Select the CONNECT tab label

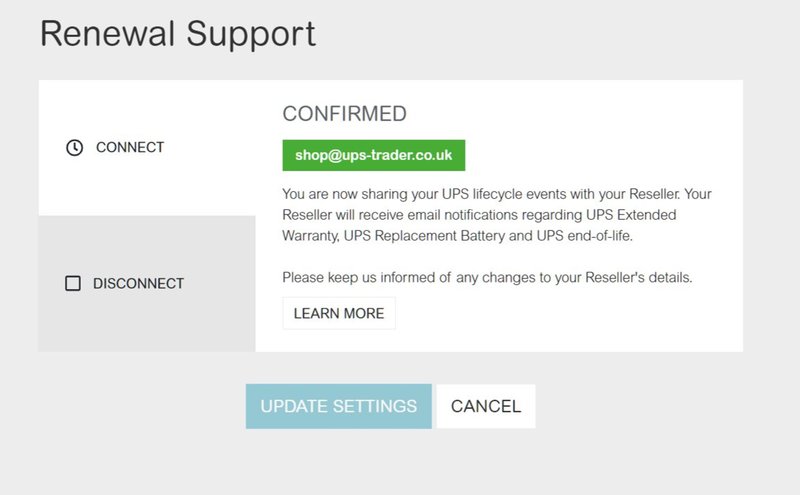[130, 147]
